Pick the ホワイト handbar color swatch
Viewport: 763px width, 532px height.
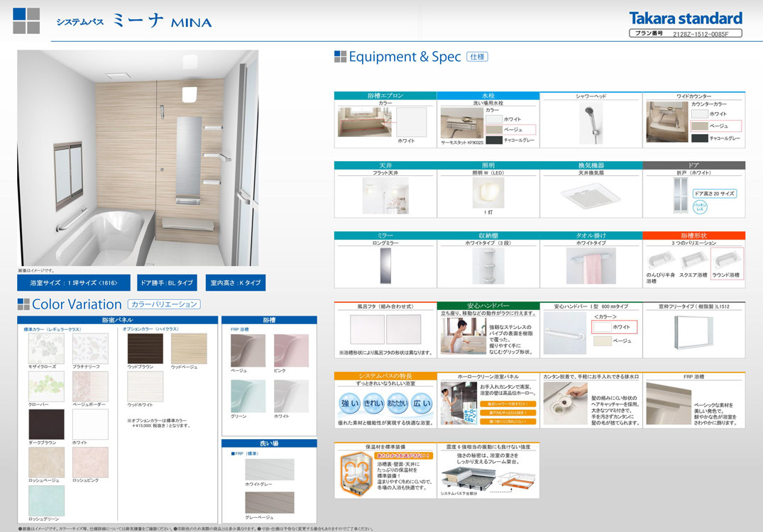[x=602, y=327]
